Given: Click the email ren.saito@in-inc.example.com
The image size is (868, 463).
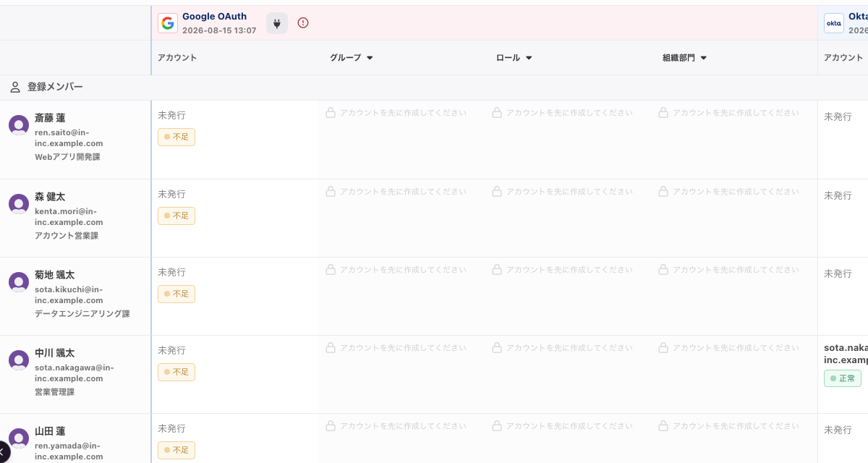Looking at the screenshot, I should pos(69,138).
